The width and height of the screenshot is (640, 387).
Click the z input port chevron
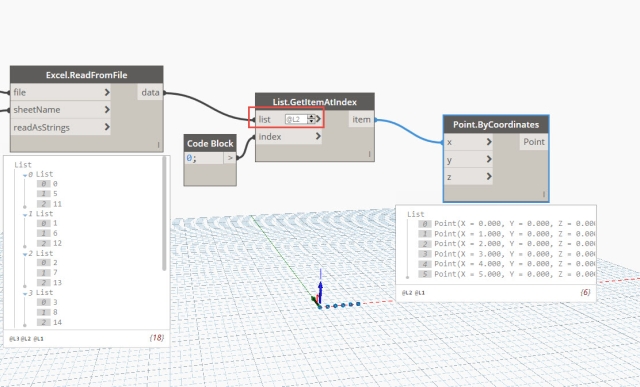[489, 176]
